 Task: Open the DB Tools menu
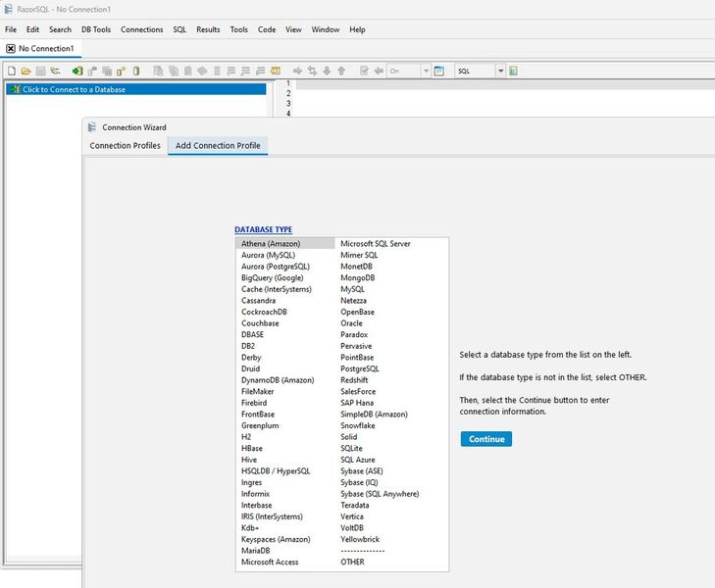[96, 29]
